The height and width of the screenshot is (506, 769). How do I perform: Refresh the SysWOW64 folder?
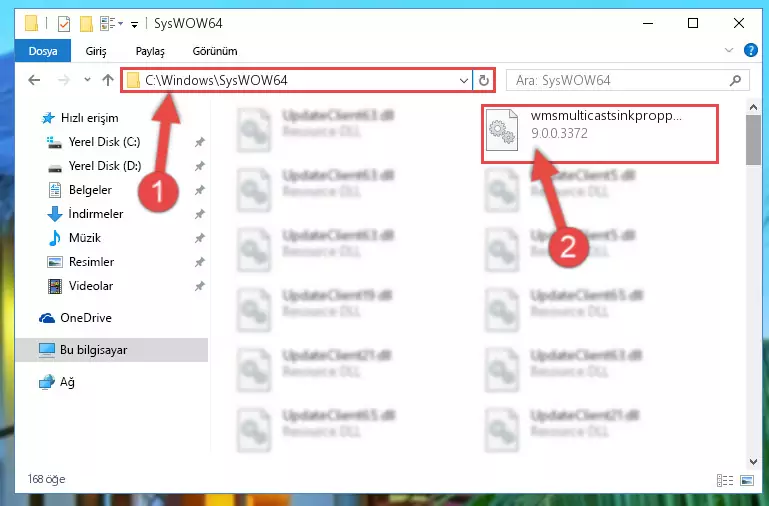coord(484,80)
